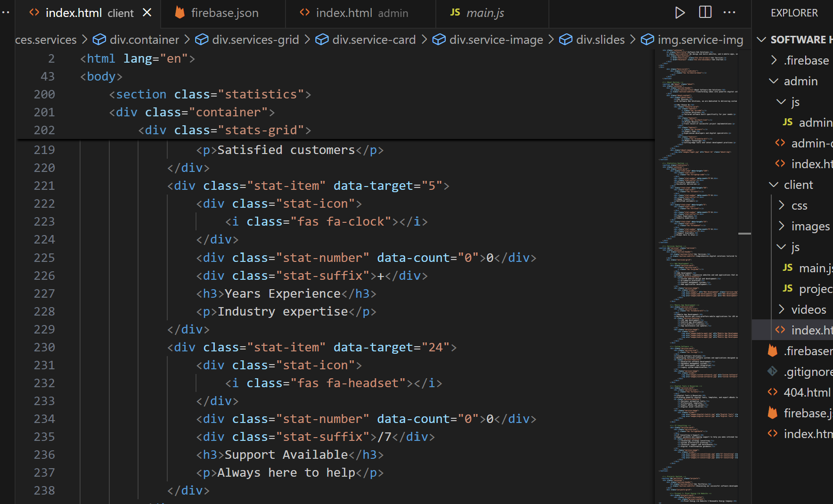Select div.services-grid in the breadcrumb

255,40
